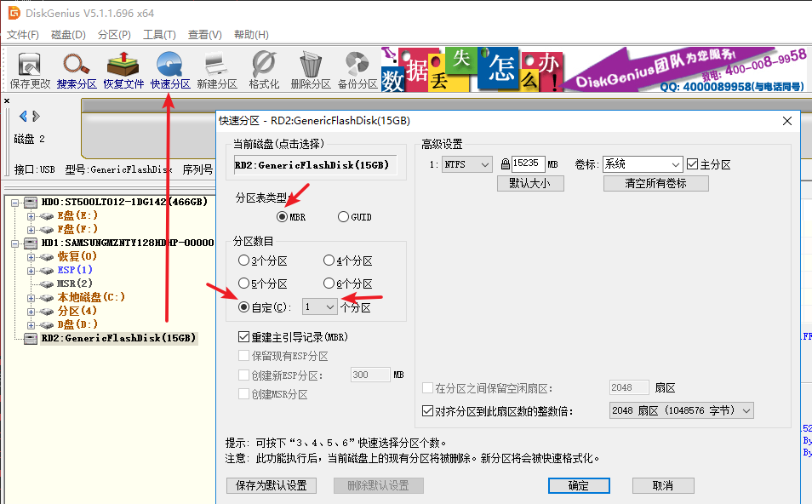Image resolution: width=812 pixels, height=504 pixels.
Task: Toggle the 重建主引导记录(MBR) checkbox
Action: click(243, 336)
